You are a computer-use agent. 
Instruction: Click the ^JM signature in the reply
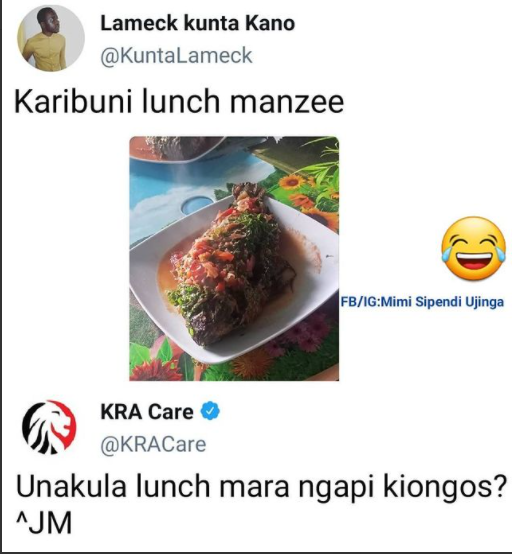click(44, 523)
